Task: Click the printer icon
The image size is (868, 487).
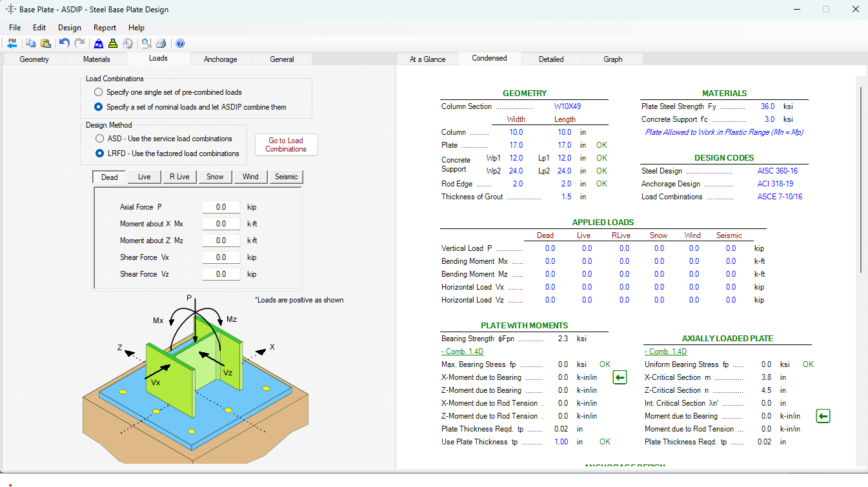Action: coord(161,43)
